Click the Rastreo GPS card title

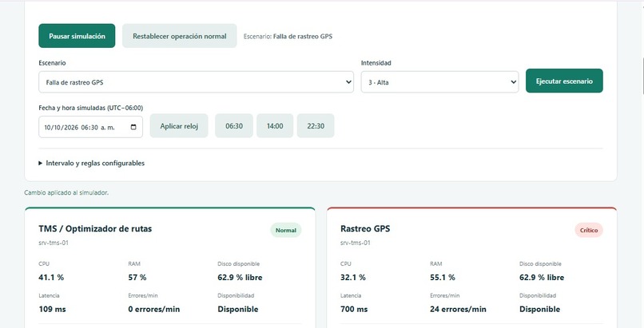[x=365, y=229]
